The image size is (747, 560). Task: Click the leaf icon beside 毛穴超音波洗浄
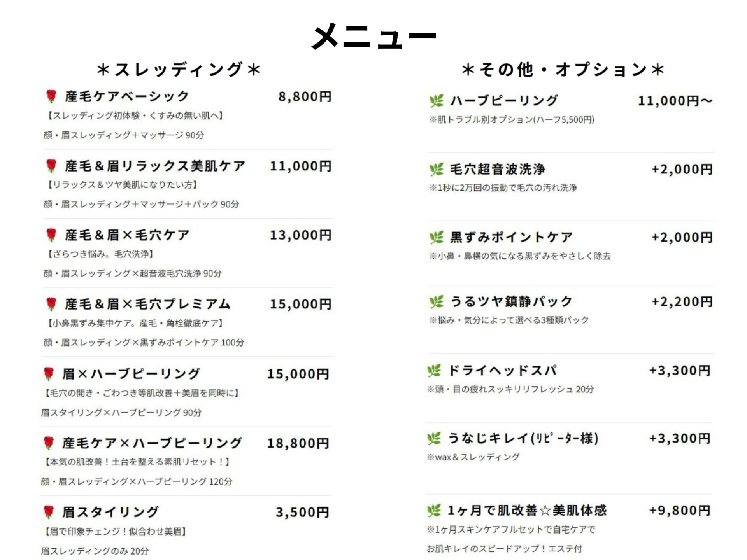[x=437, y=169]
